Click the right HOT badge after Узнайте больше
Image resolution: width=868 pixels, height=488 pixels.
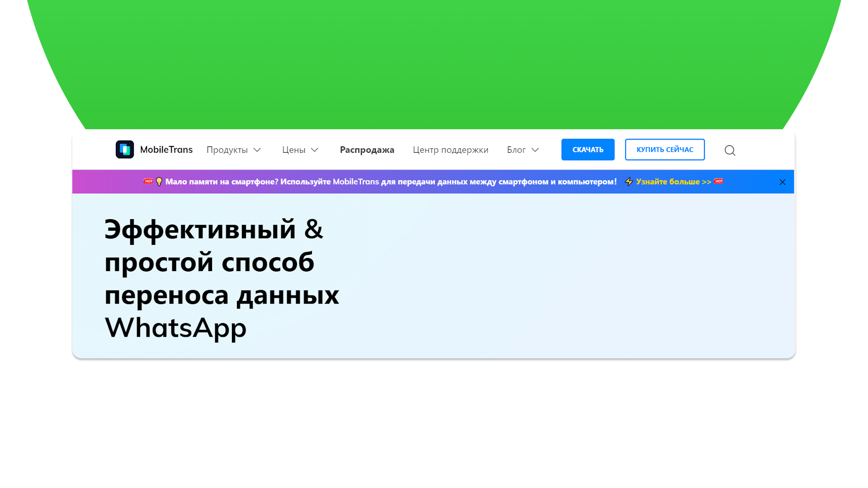coord(719,181)
